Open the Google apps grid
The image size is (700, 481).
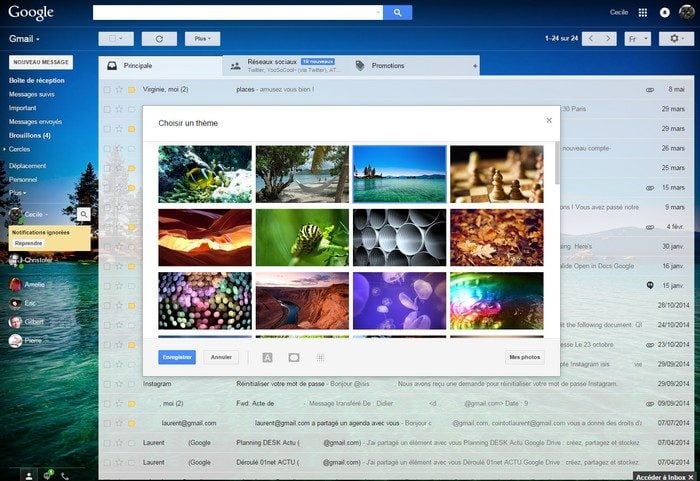[x=642, y=13]
